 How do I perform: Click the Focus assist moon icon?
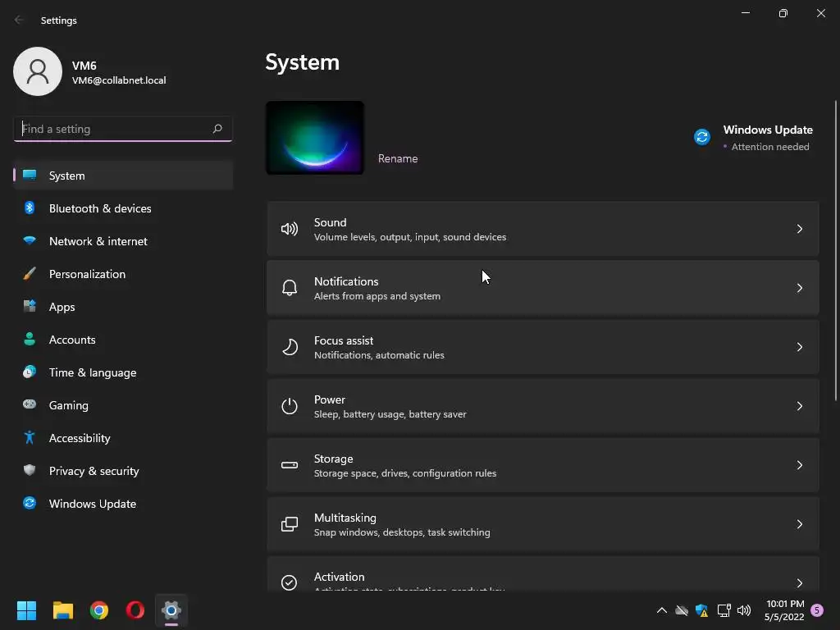pyautogui.click(x=290, y=347)
